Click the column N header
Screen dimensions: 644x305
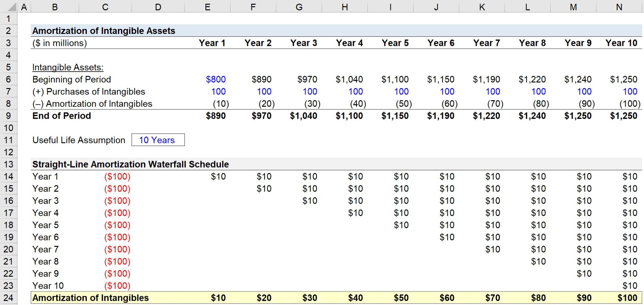click(619, 7)
